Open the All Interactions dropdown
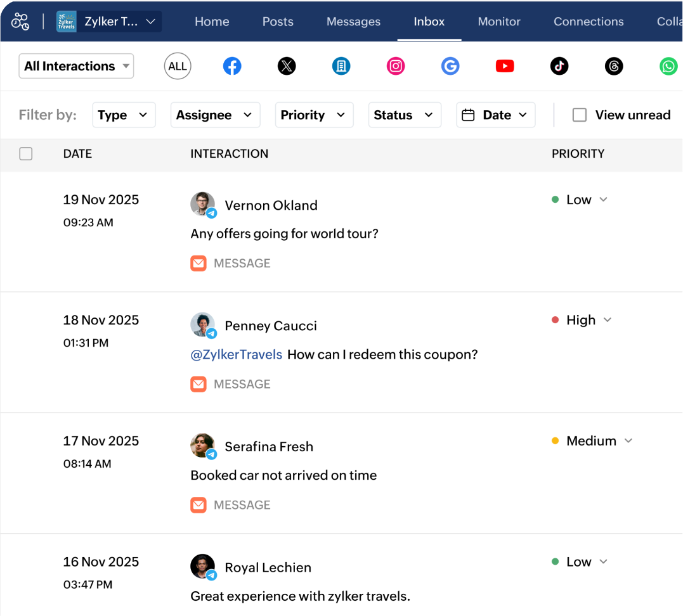This screenshot has width=683, height=616. pyautogui.click(x=76, y=66)
